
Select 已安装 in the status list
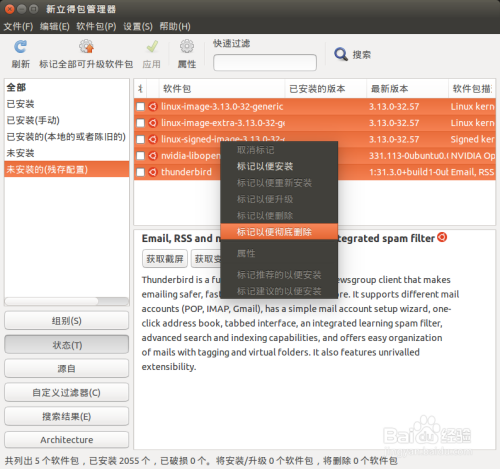(67, 104)
